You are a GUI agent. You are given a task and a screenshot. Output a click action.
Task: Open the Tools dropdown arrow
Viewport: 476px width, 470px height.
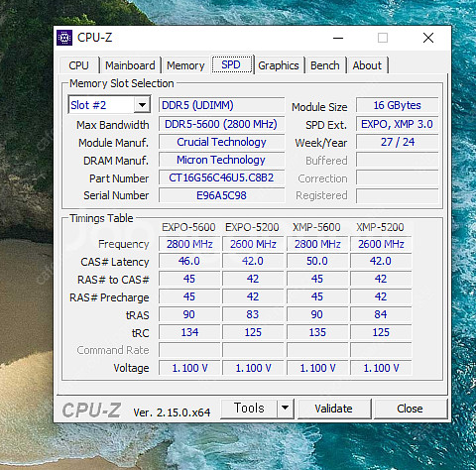click(285, 409)
